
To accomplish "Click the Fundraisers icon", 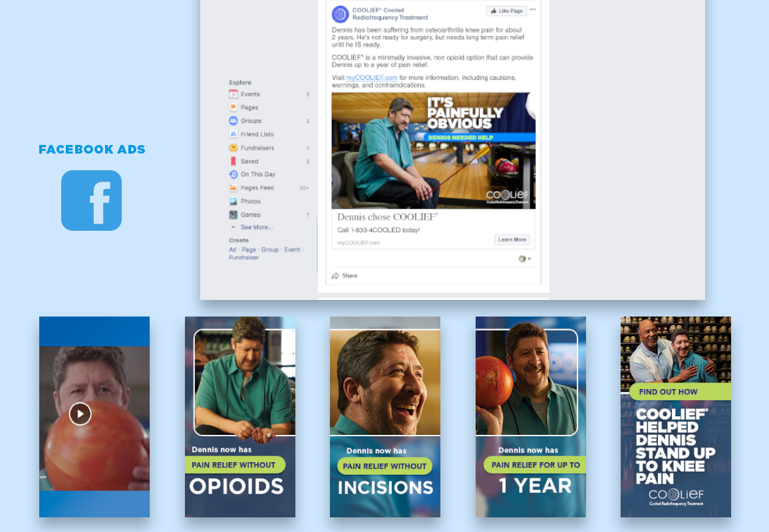I will tap(233, 148).
